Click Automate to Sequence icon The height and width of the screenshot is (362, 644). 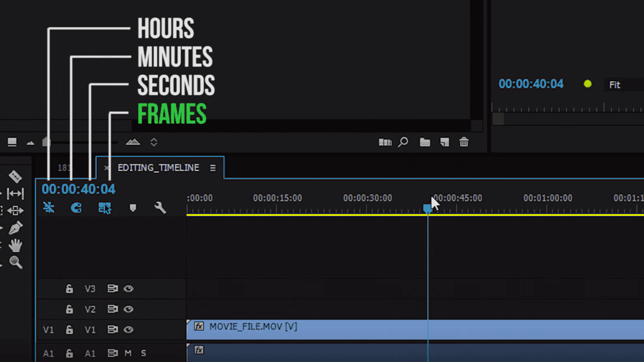(x=385, y=142)
